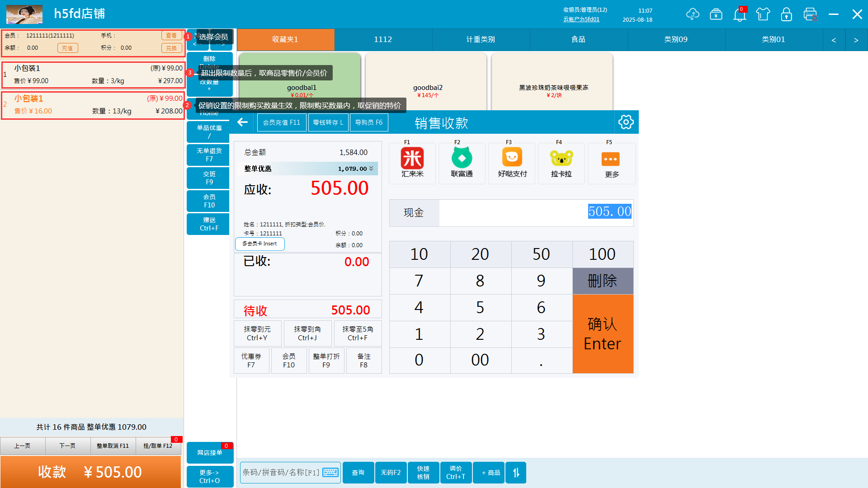Click the lock screen icon

787,14
